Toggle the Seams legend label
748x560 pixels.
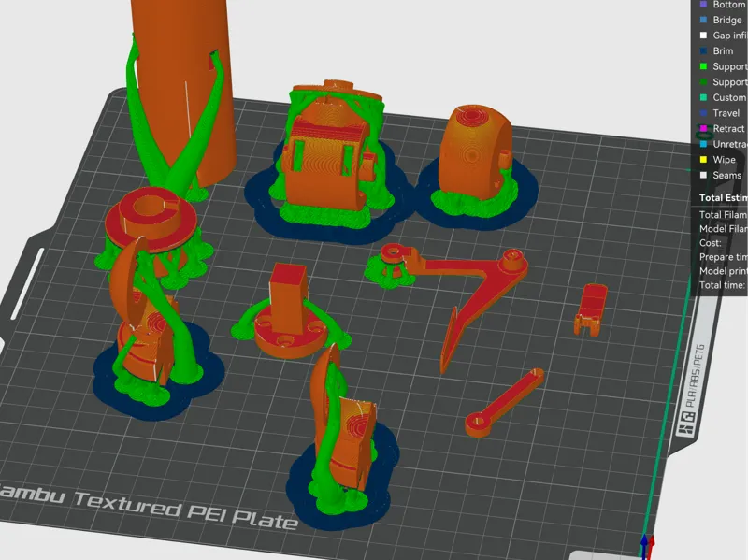click(727, 175)
